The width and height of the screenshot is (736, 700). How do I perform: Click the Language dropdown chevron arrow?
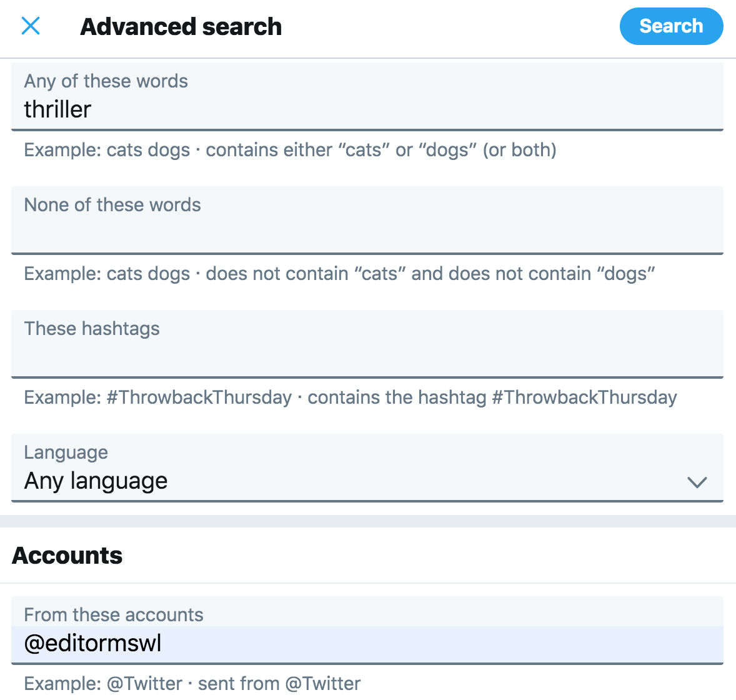697,482
